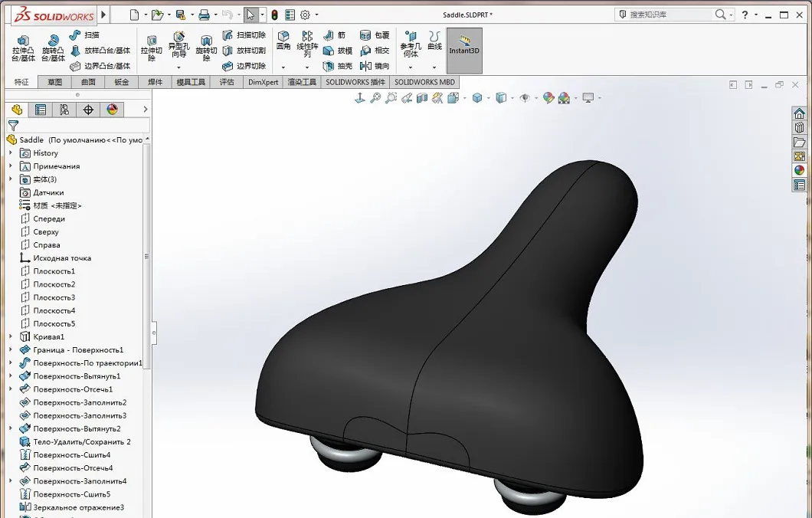Viewport: 812px width, 518px height.
Task: Switch to the PropertyManager panel tab
Action: (40, 110)
